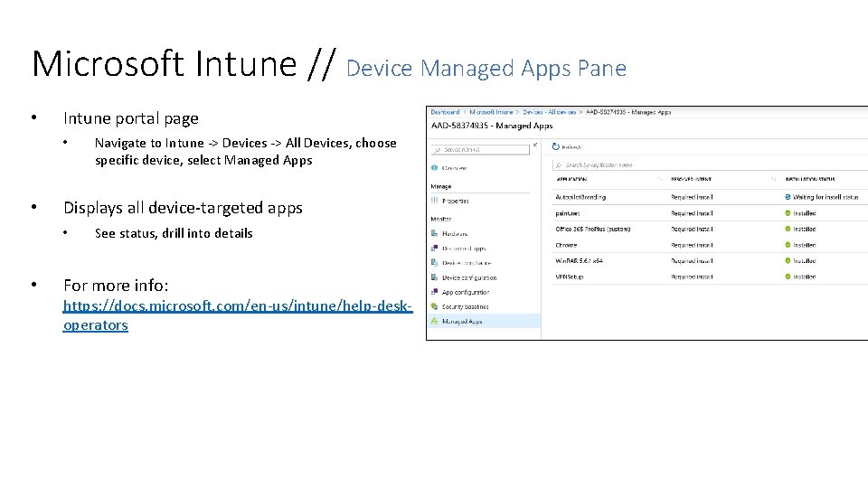Focus the Search by Application name field
868x488 pixels.
click(x=710, y=164)
